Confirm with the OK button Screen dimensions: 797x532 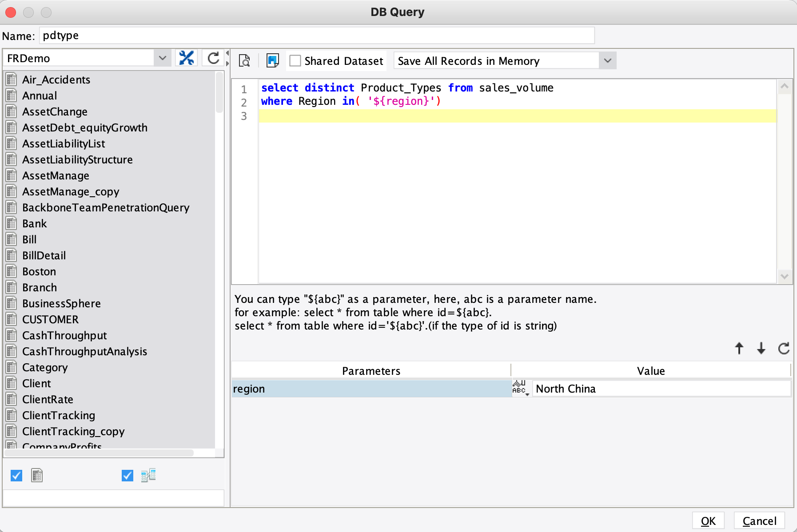pos(708,520)
